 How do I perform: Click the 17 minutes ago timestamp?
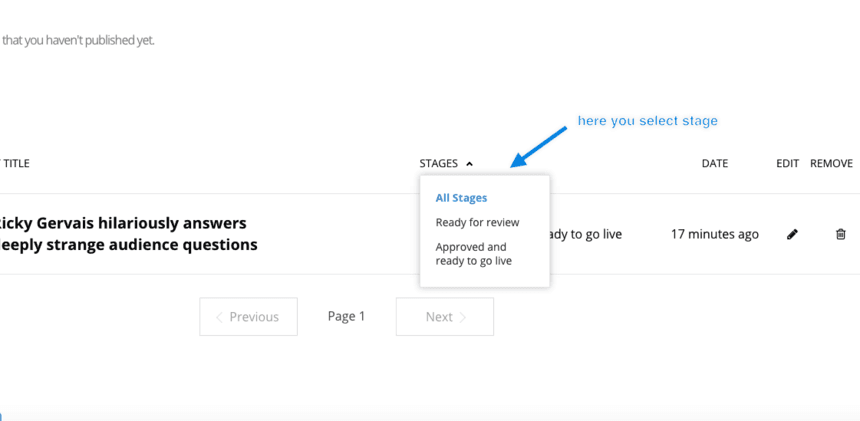tap(714, 234)
